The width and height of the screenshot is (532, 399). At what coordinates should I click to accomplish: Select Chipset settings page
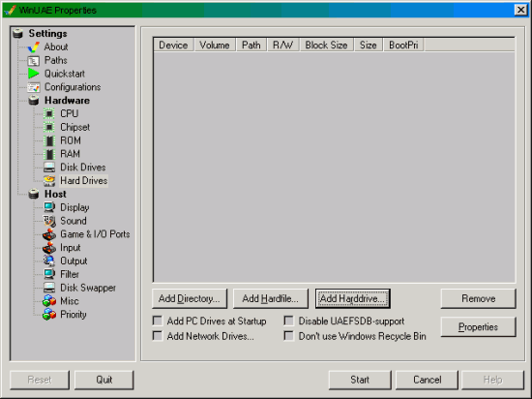75,127
